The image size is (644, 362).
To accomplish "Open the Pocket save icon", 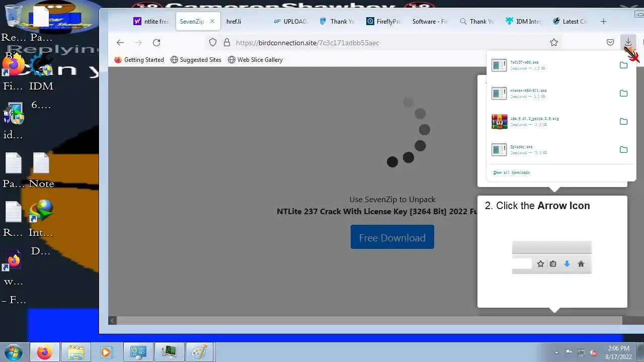I will 610,43.
